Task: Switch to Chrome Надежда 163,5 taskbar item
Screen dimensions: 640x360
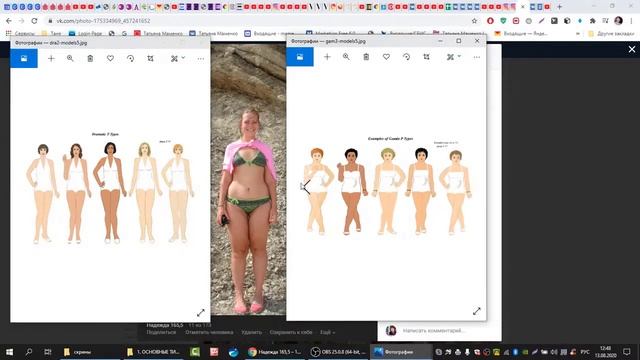Action: [x=275, y=351]
